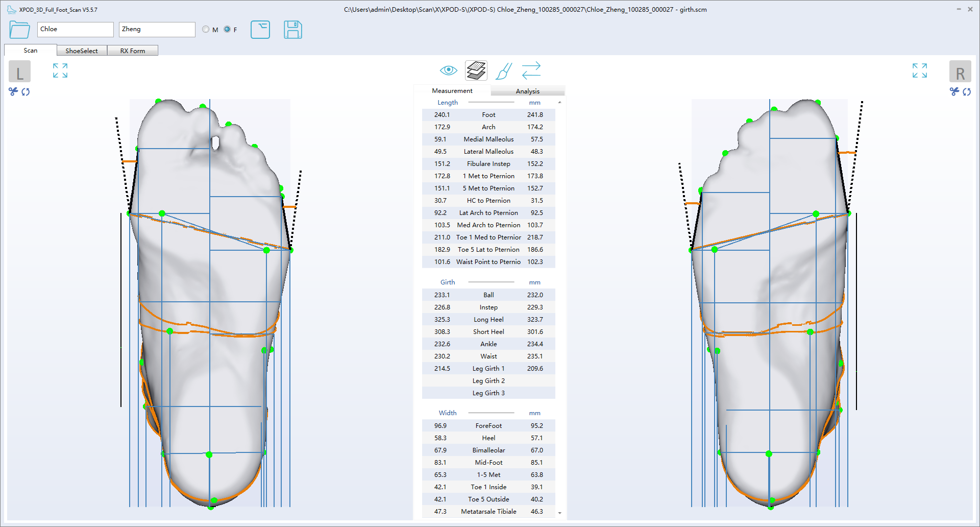Select the M gender radio button
The image size is (980, 527).
pyautogui.click(x=206, y=30)
